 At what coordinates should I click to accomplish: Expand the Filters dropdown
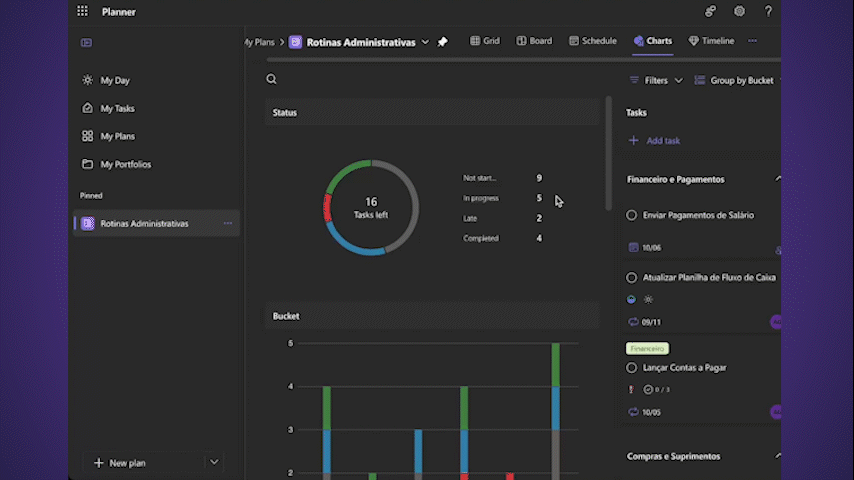tap(656, 80)
